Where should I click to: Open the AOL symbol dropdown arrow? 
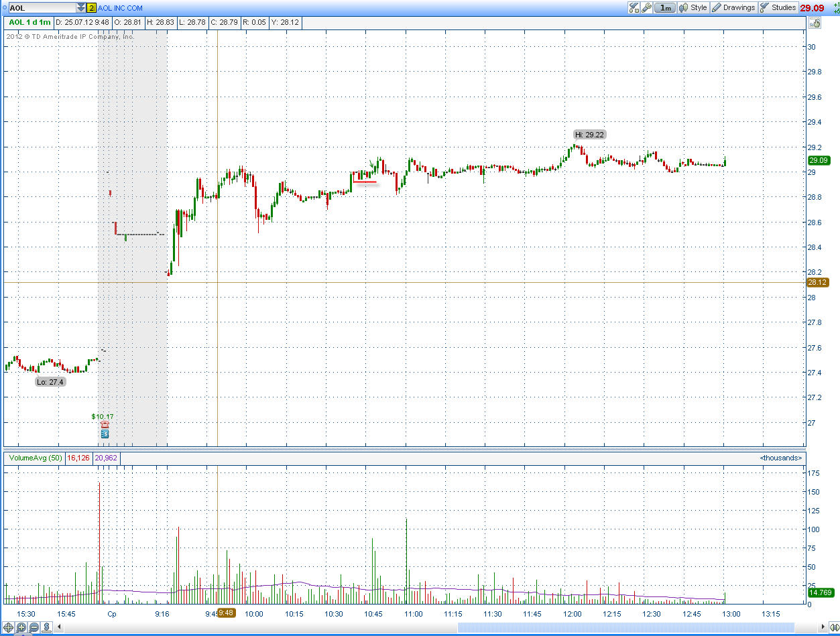coord(81,8)
